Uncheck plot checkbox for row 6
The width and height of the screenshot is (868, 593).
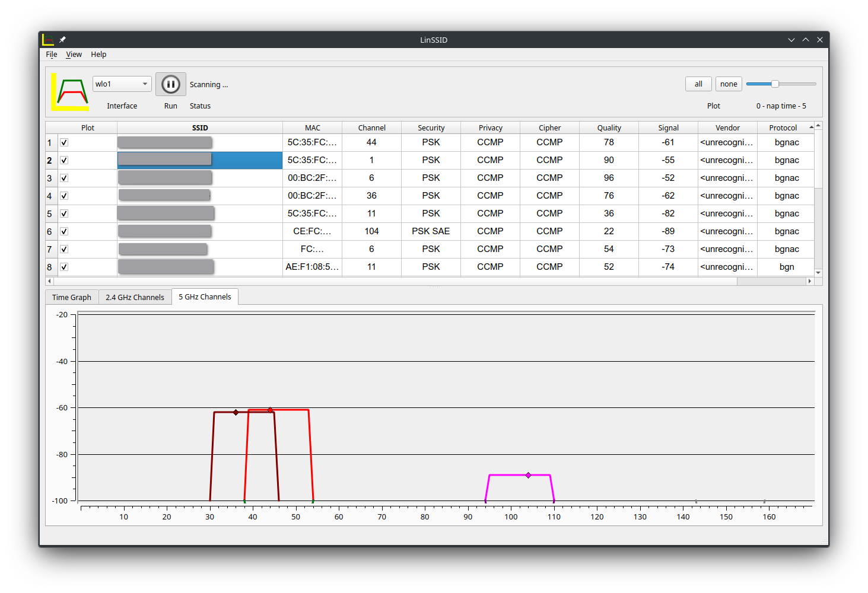coord(64,231)
